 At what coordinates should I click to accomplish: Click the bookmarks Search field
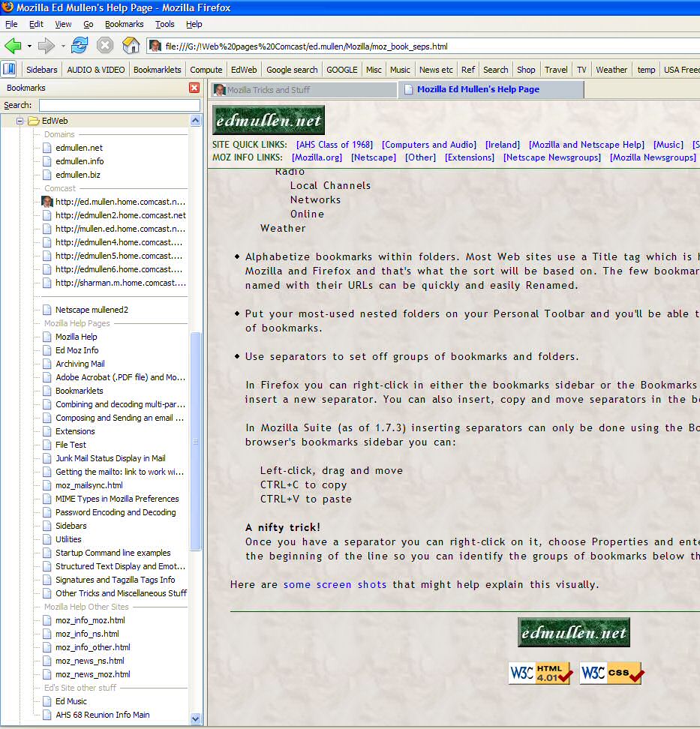(119, 105)
